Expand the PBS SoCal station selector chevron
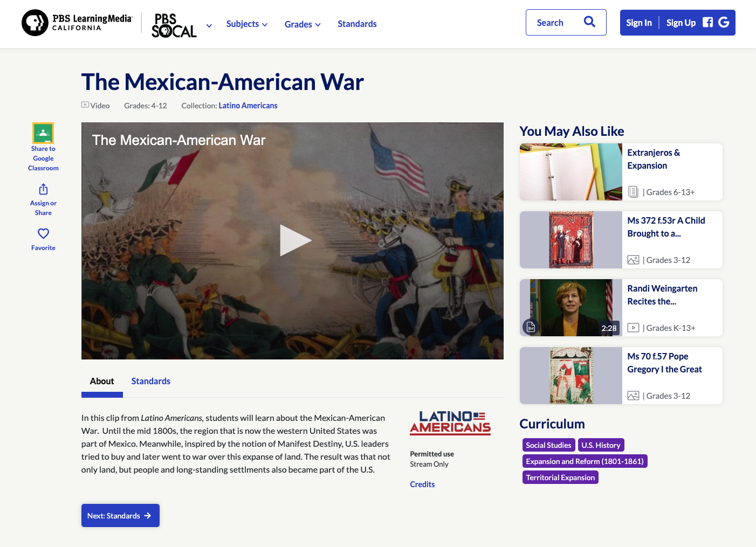 (209, 25)
